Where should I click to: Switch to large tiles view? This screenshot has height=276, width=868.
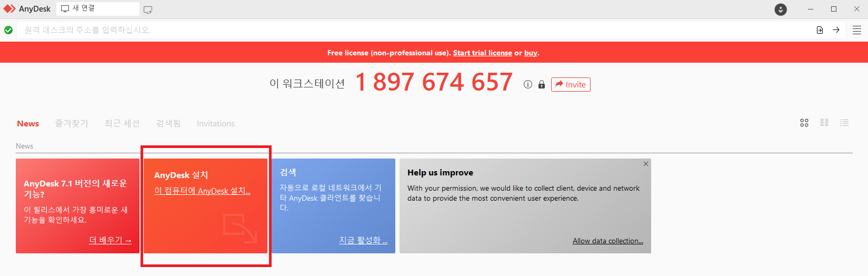coord(804,123)
